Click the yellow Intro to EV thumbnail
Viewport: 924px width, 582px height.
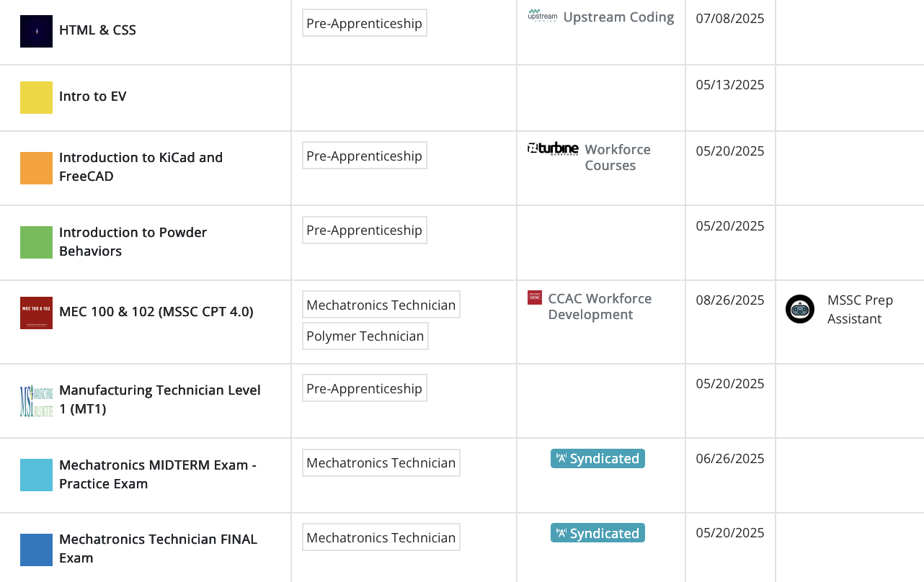tap(36, 97)
